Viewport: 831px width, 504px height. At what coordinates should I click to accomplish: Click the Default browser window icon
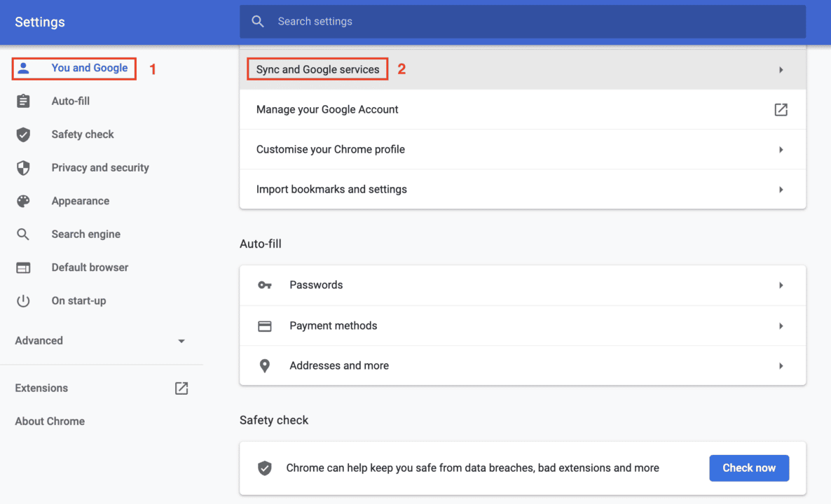pyautogui.click(x=23, y=267)
